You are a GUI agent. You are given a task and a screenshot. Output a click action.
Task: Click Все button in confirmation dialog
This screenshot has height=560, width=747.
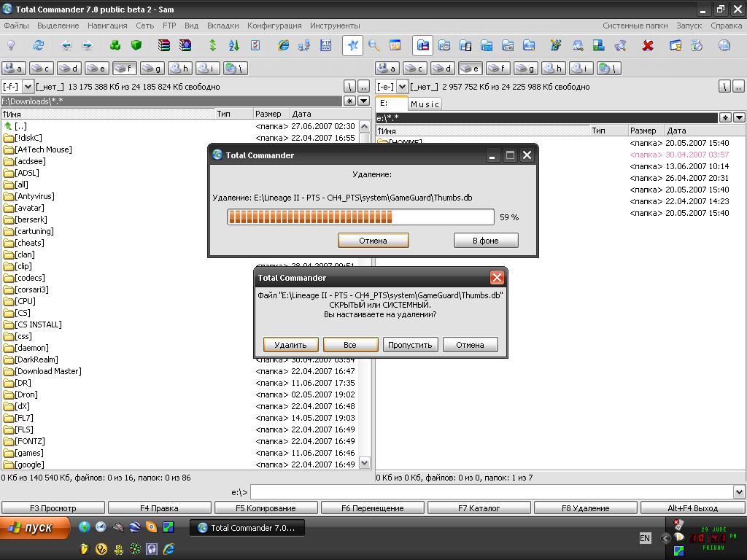coord(350,345)
